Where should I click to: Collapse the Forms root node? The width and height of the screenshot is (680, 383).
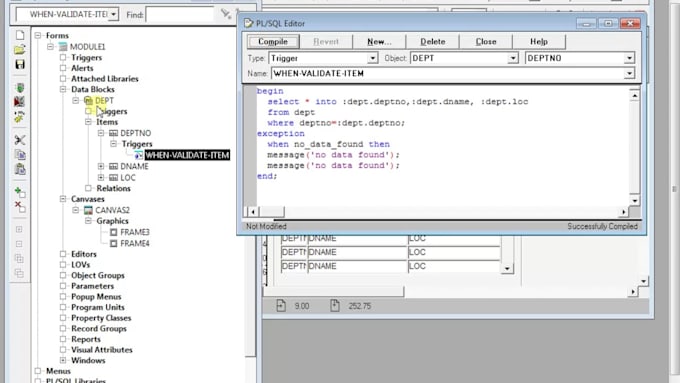point(38,36)
